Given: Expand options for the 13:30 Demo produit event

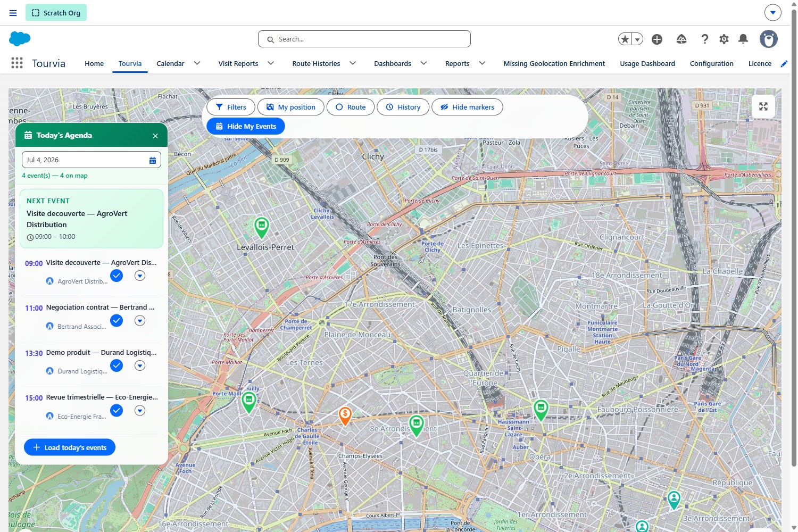Looking at the screenshot, I should [x=140, y=365].
